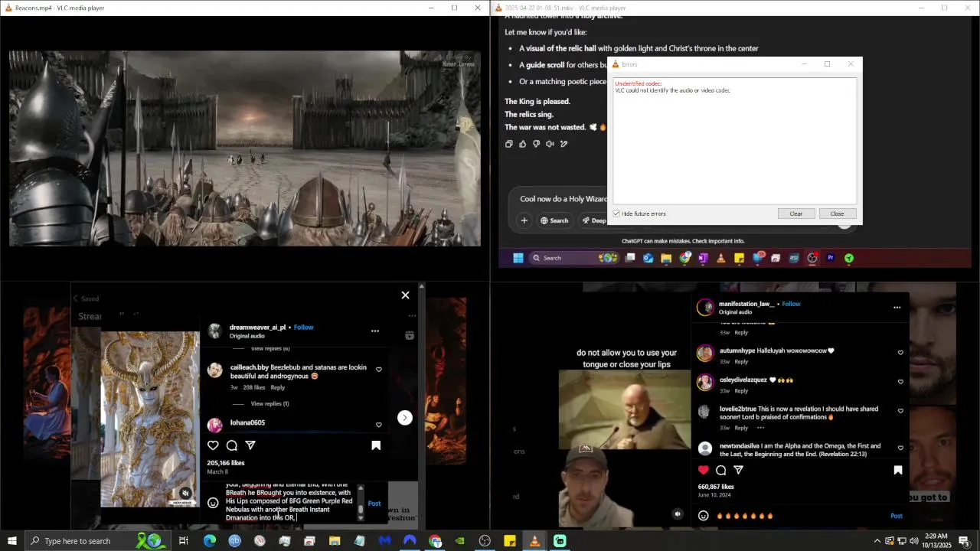
Task: Click the comment text box scrollbar
Action: tap(361, 504)
